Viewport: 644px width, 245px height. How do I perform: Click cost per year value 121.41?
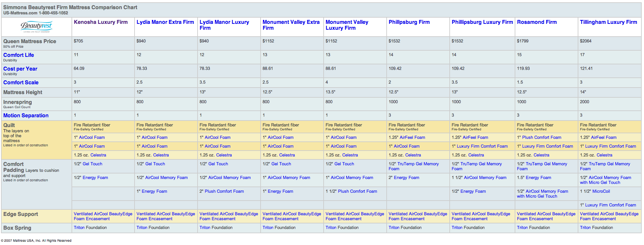pos(586,69)
